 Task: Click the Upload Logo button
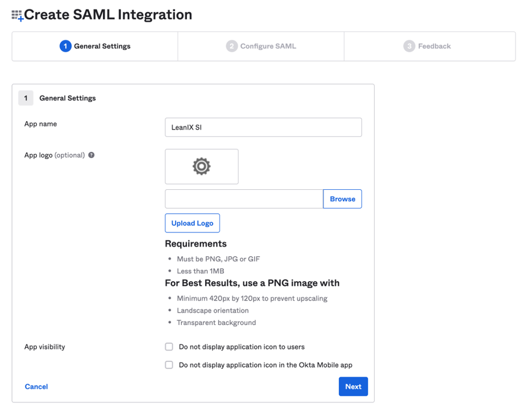[192, 223]
